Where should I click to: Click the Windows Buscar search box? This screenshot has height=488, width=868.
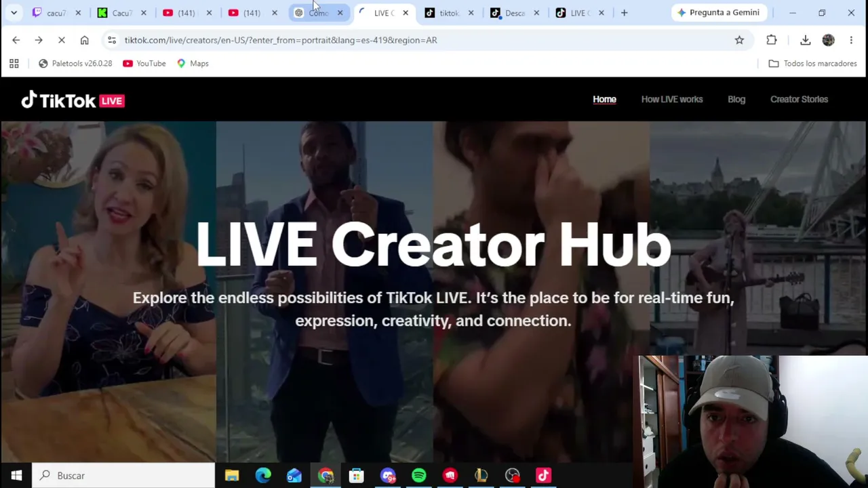coord(124,475)
